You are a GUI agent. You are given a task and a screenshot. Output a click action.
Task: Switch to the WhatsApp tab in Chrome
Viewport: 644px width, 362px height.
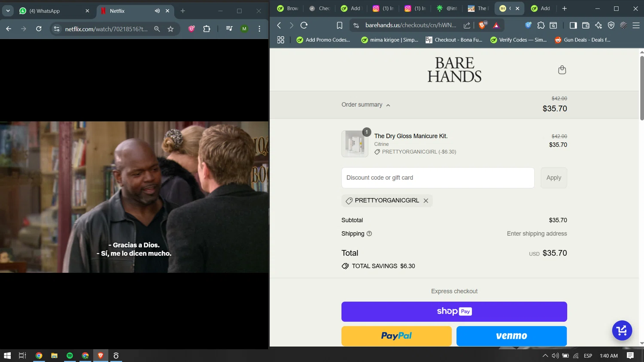coord(54,11)
